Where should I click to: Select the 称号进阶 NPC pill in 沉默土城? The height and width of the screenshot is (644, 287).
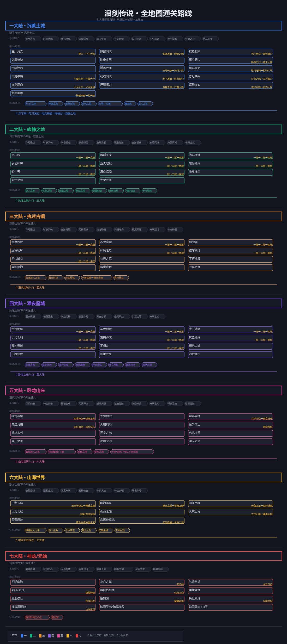pos(33,39)
